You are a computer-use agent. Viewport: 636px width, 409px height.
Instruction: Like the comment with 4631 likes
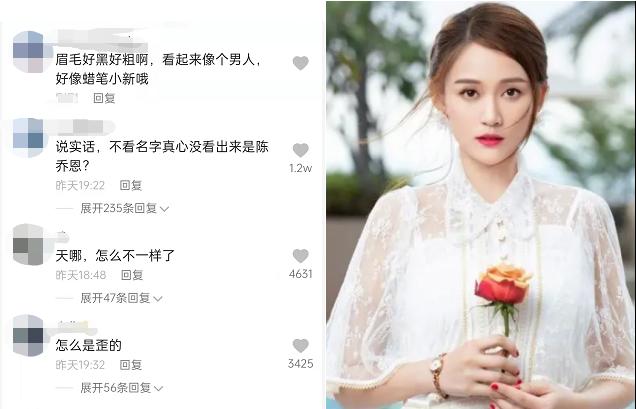301,256
